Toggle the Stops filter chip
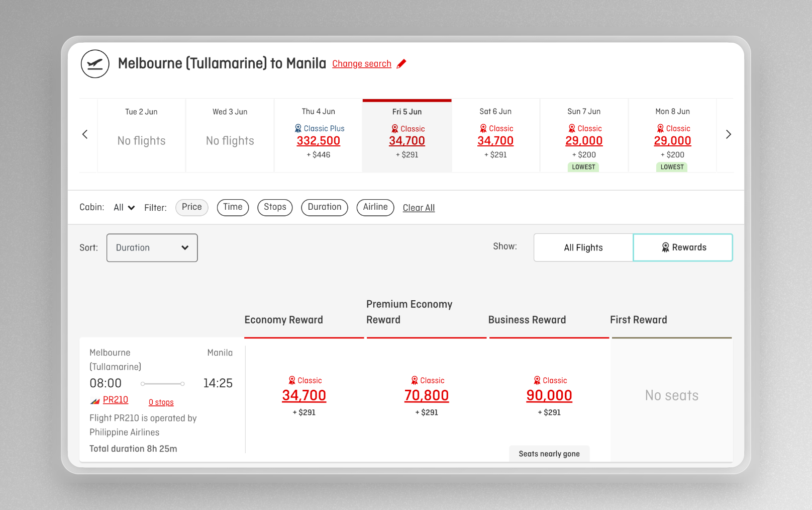Viewport: 812px width, 510px height. click(275, 207)
